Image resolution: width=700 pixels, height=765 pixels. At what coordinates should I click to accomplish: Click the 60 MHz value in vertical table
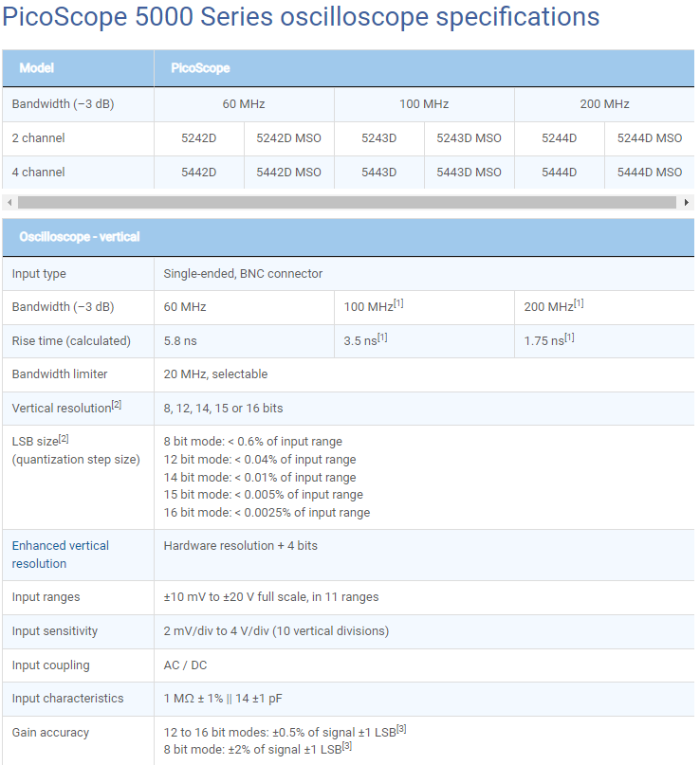[x=185, y=307]
